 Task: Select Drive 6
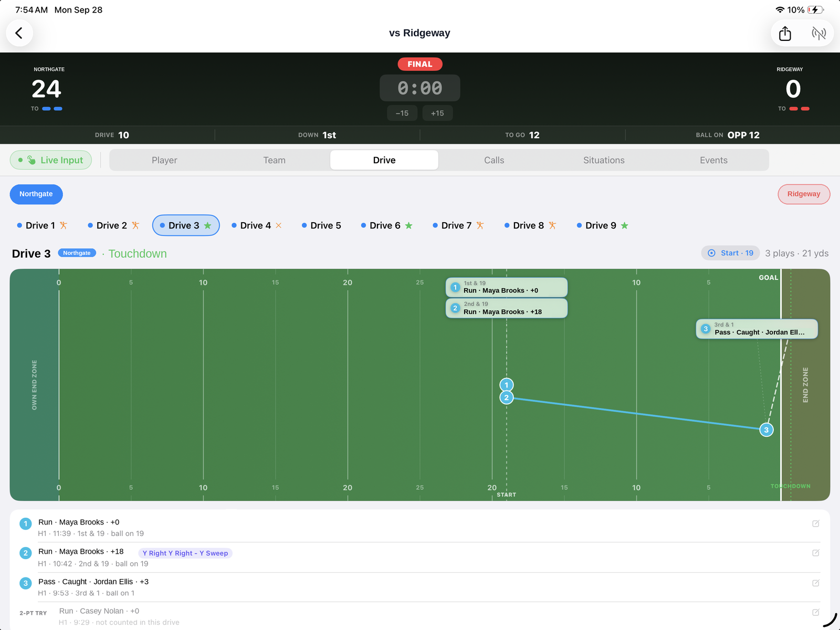click(x=386, y=225)
